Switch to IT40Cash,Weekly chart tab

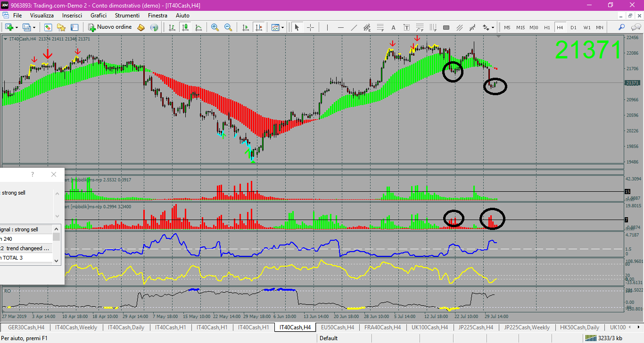[76, 327]
